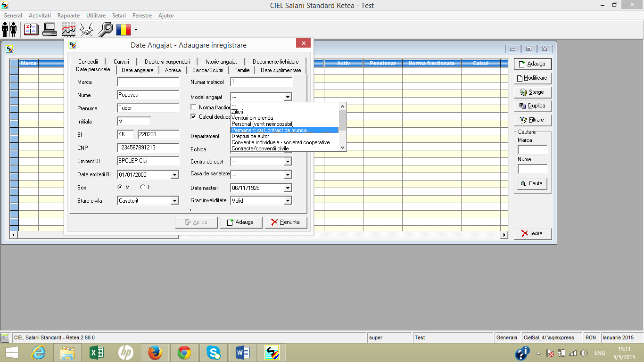The width and height of the screenshot is (644, 362).
Task: Click the Duplica button
Action: pos(533,106)
